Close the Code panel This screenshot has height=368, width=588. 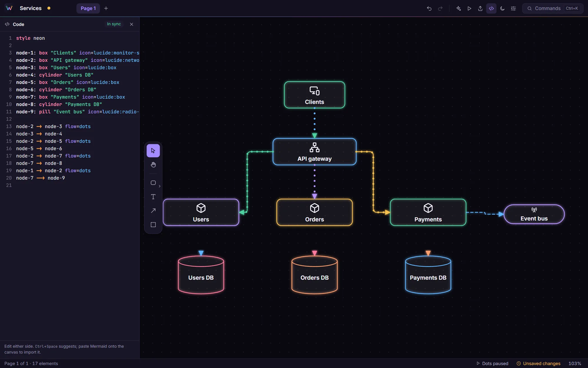[131, 24]
